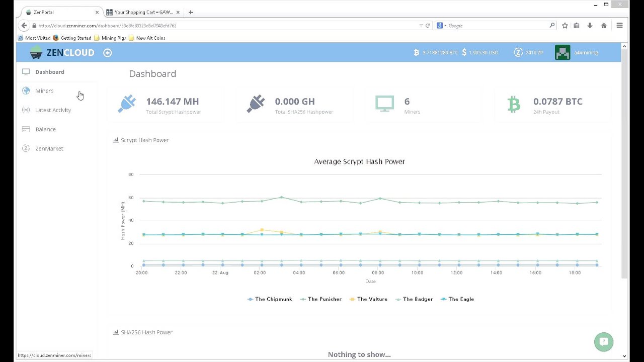Toggle The Chipmunk series in chart legend
Viewport: 644px width, 362px height.
click(269, 299)
